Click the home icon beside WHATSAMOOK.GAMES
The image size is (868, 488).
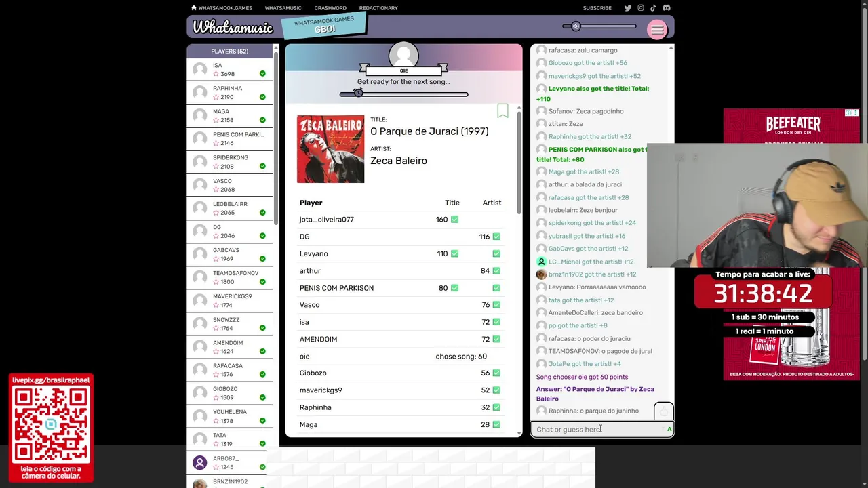[x=194, y=8]
